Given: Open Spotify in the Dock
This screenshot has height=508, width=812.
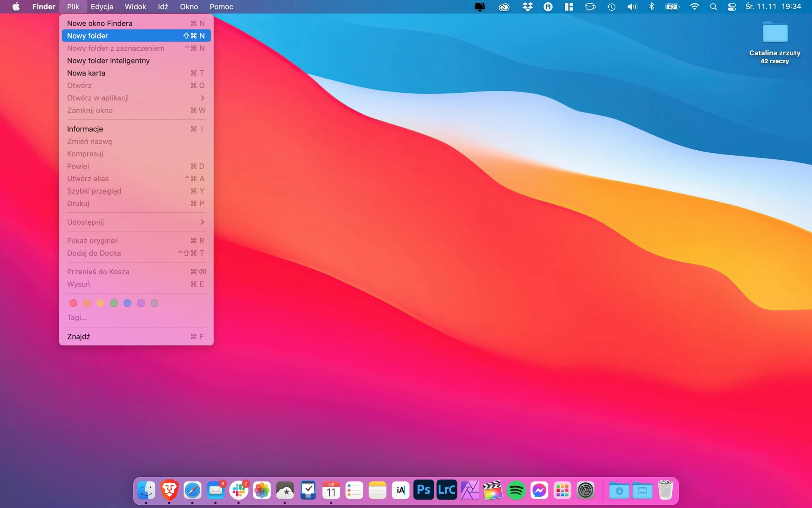Looking at the screenshot, I should [x=516, y=491].
